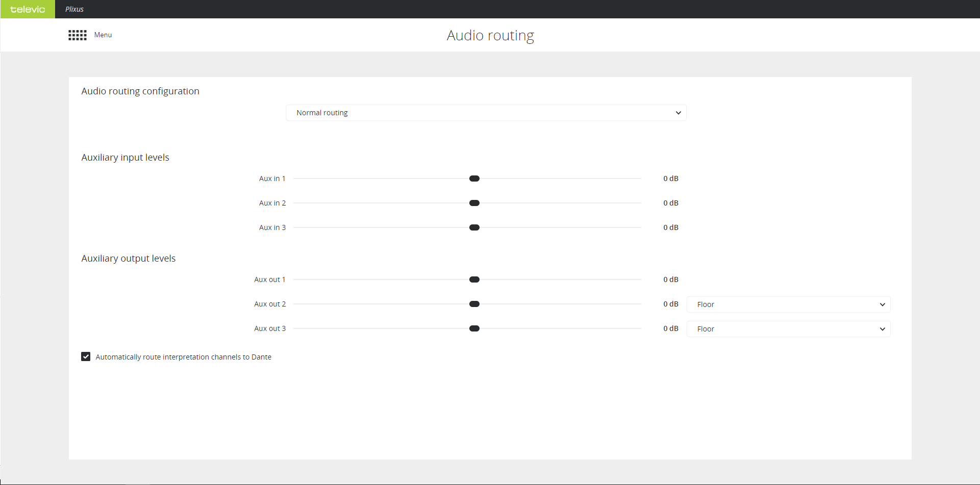The width and height of the screenshot is (980, 485).
Task: Click chevron arrow on Aux out 3 dropdown
Action: click(882, 329)
